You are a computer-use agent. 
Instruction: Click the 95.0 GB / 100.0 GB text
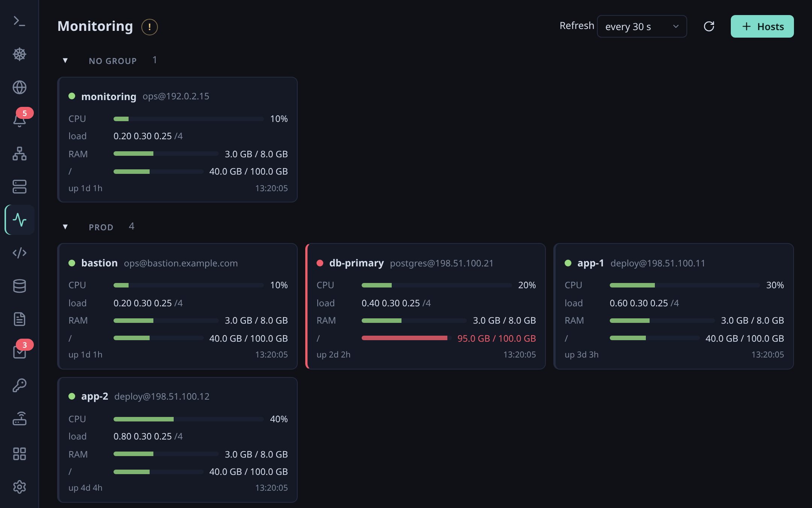pyautogui.click(x=496, y=338)
